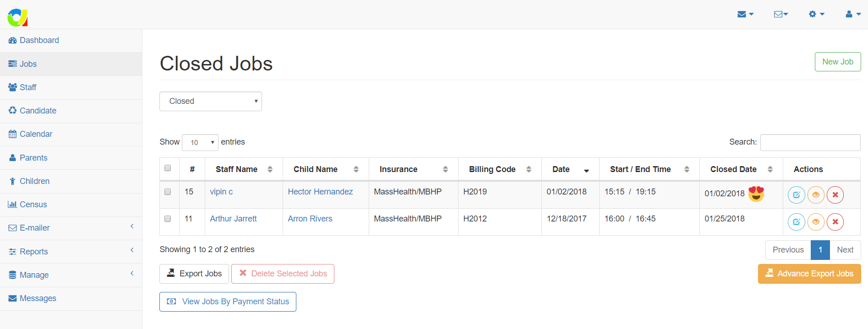Open the Census sidebar item

(x=33, y=205)
